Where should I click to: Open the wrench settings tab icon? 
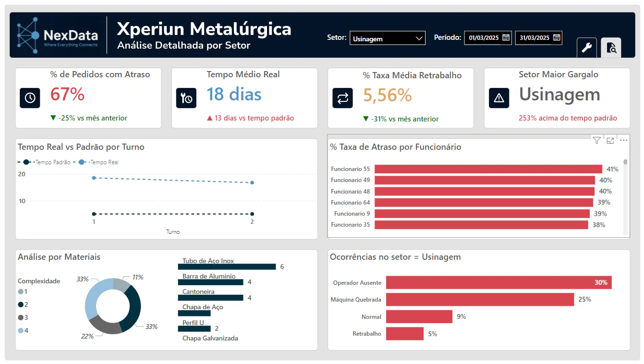click(x=586, y=48)
